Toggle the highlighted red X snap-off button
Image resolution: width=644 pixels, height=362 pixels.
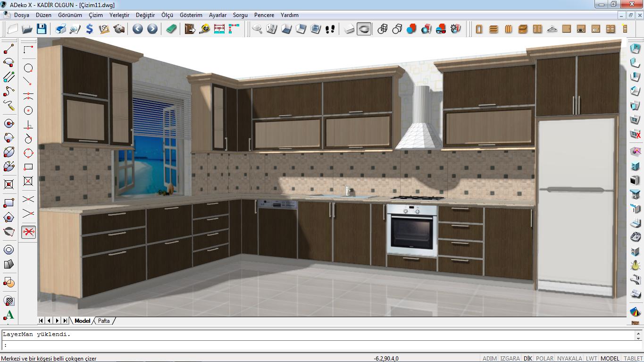[28, 232]
